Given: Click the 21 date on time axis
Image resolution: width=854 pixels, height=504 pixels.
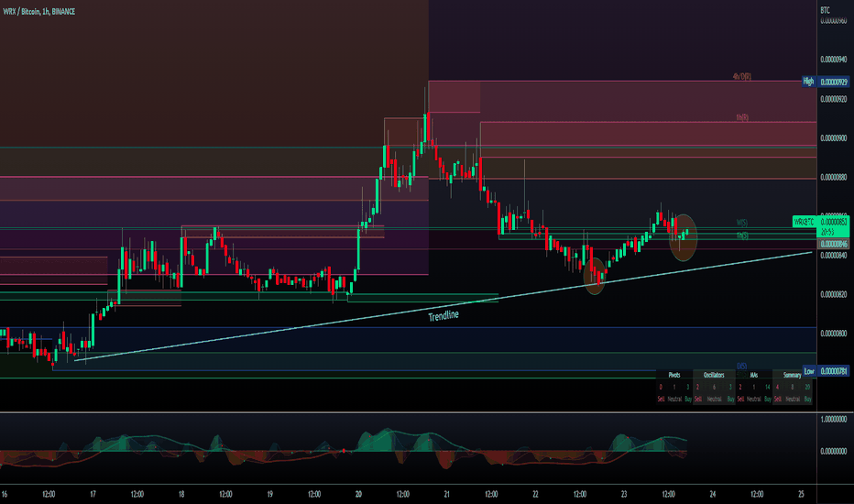Looking at the screenshot, I should 446,494.
